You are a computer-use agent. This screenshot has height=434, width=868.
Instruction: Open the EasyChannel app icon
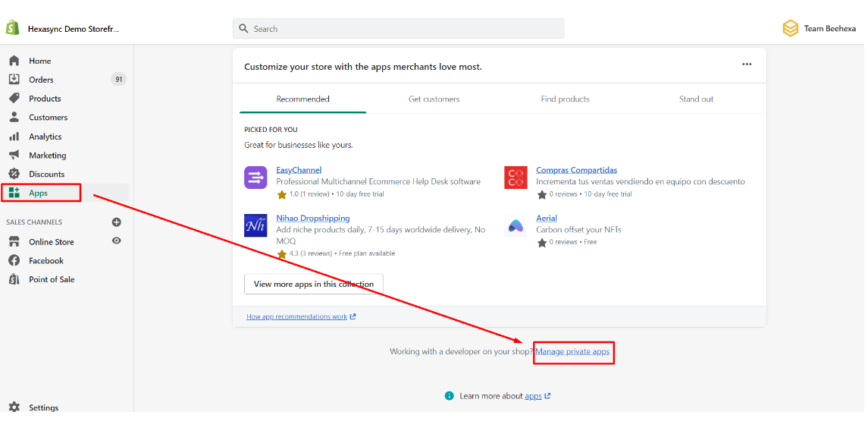255,178
